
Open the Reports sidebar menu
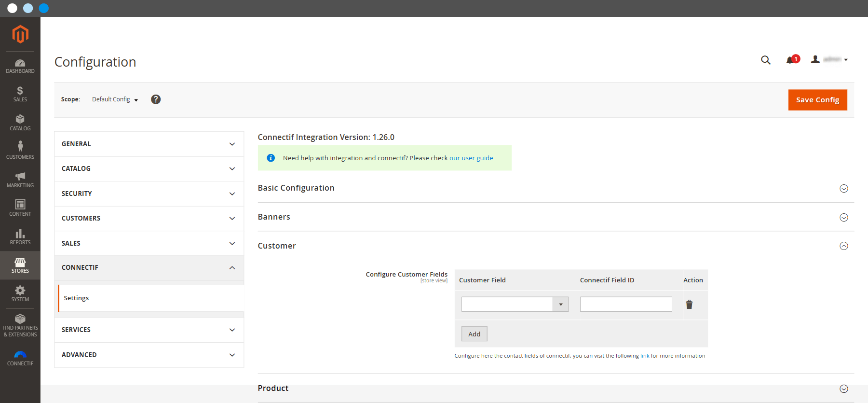point(20,236)
